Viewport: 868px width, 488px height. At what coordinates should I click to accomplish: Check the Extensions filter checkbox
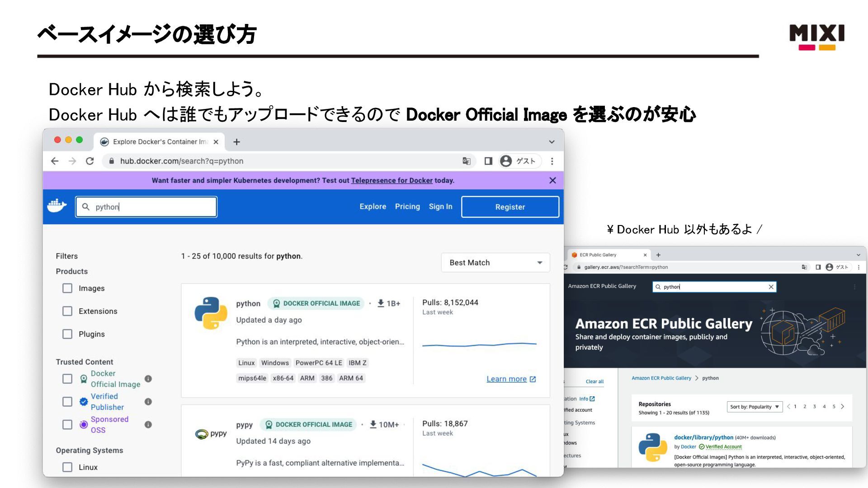(67, 311)
